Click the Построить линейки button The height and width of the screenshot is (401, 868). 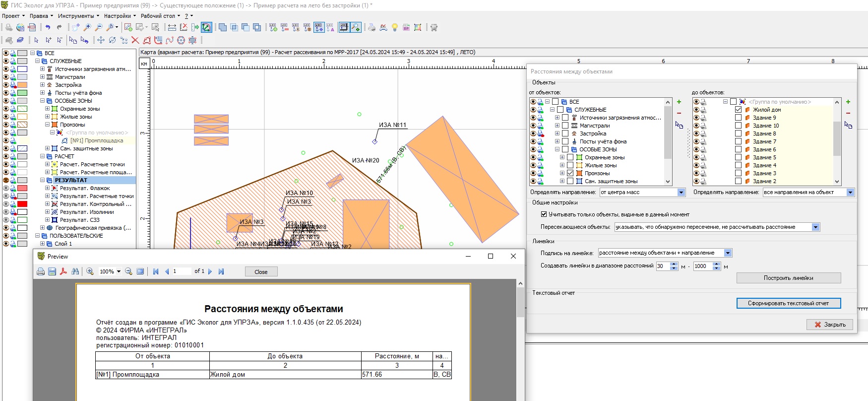tap(788, 278)
